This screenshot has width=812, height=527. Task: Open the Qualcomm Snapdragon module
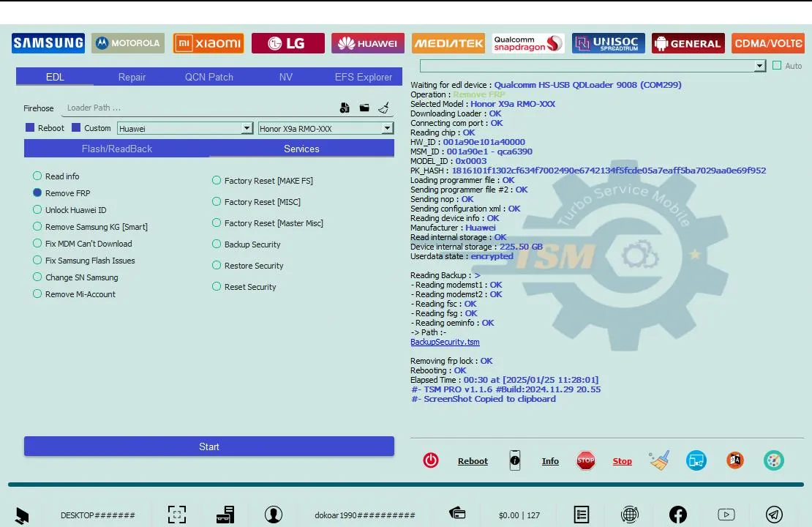(x=528, y=43)
